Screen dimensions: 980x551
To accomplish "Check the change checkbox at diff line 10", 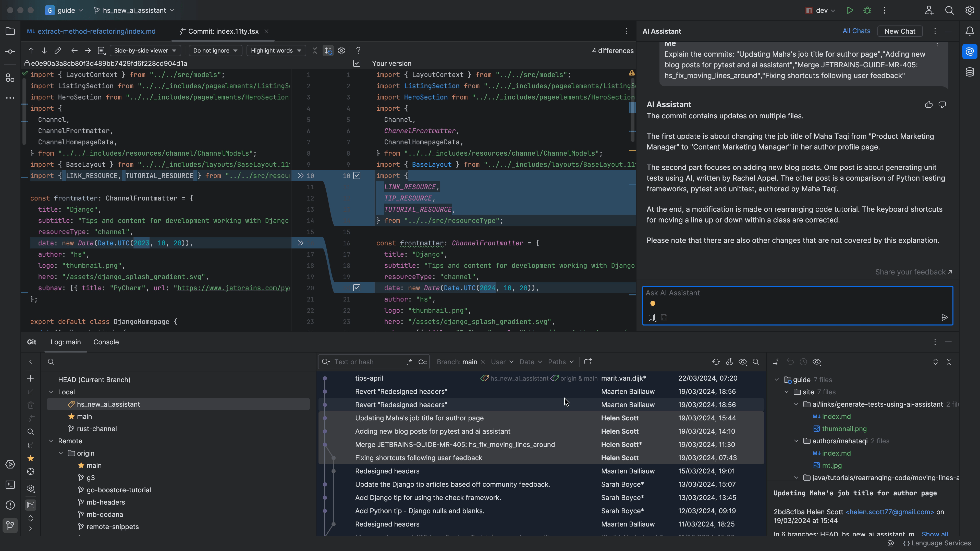I will (x=357, y=175).
